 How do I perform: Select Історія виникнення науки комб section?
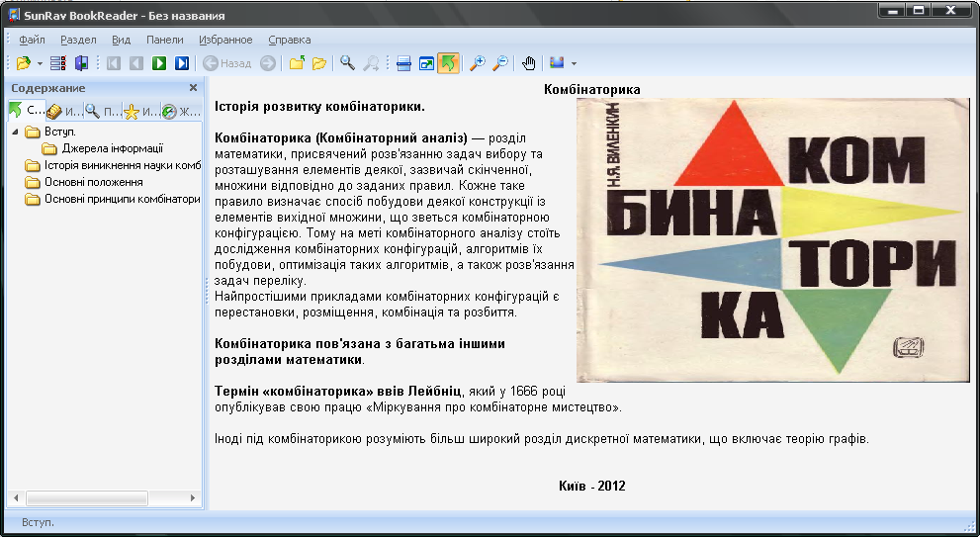(x=122, y=165)
